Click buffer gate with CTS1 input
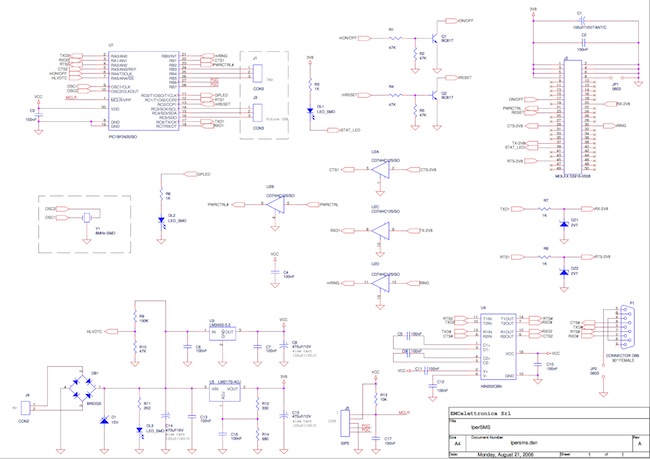The height and width of the screenshot is (459, 650). coord(381,169)
